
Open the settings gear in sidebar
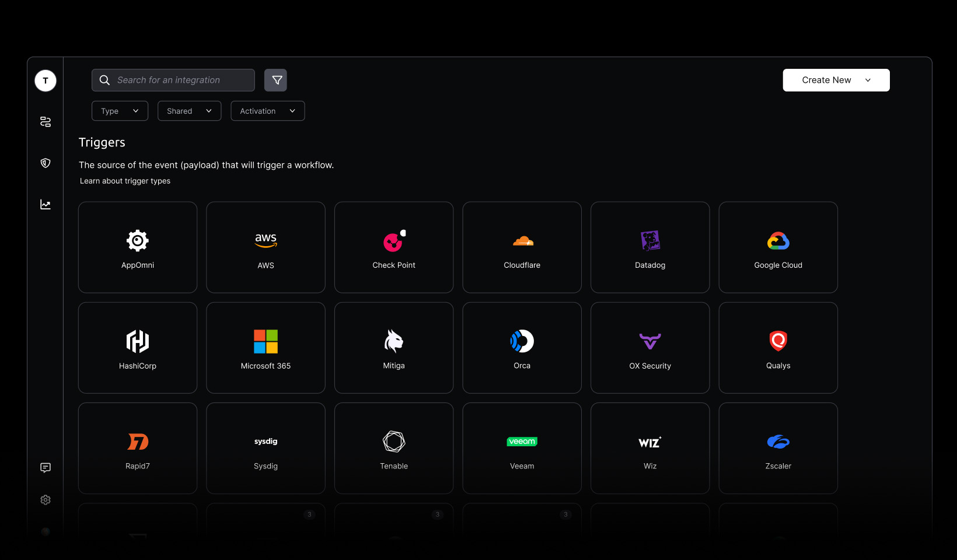[46, 500]
